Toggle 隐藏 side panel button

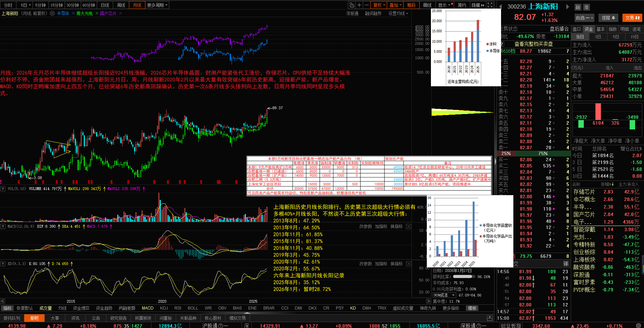(x=478, y=5)
